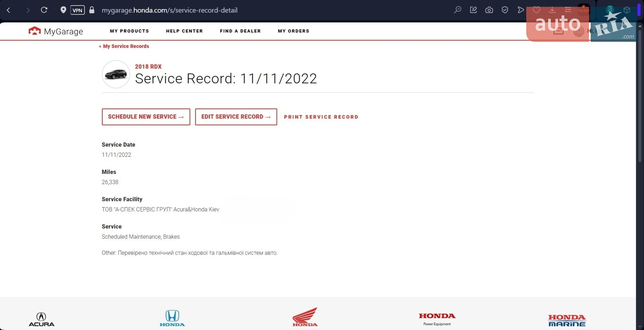This screenshot has width=644, height=330.
Task: Click the Service Record: 11/11/2022 heading
Action: 226,79
